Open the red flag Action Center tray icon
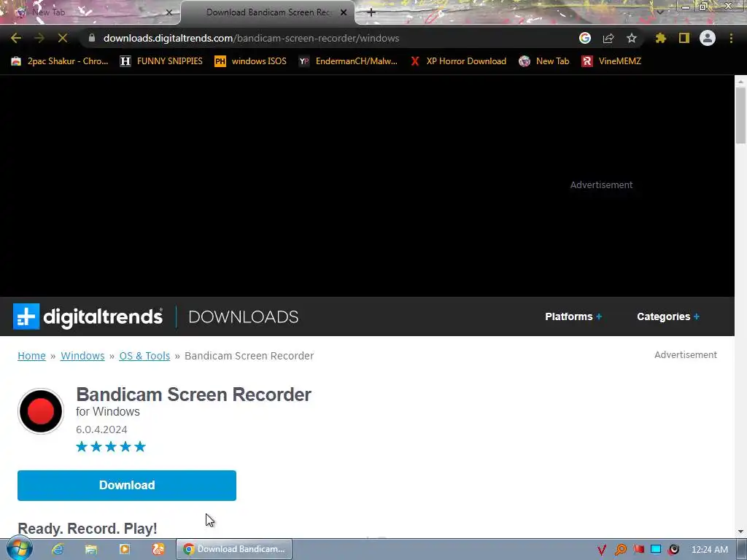 click(x=638, y=550)
